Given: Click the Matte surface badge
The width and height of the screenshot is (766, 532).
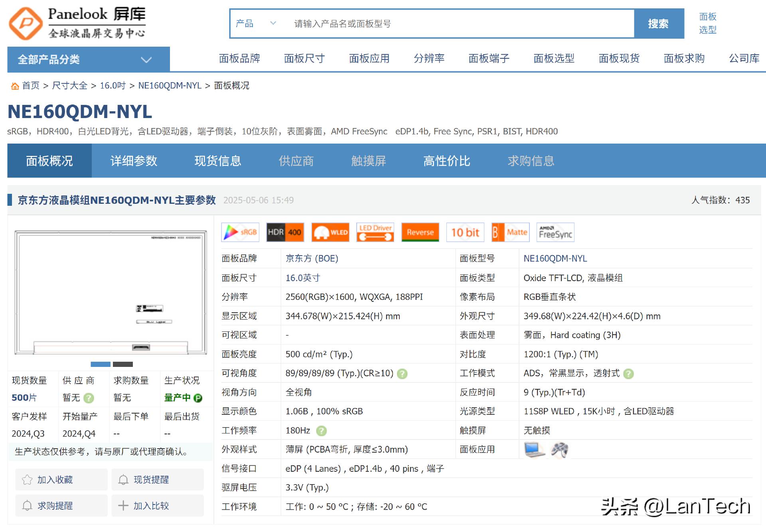Looking at the screenshot, I should [510, 232].
